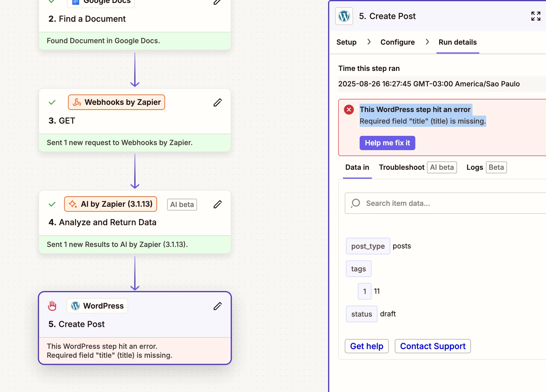Click the stop-hand error icon on WordPress step
Image resolution: width=546 pixels, height=392 pixels.
click(x=52, y=306)
